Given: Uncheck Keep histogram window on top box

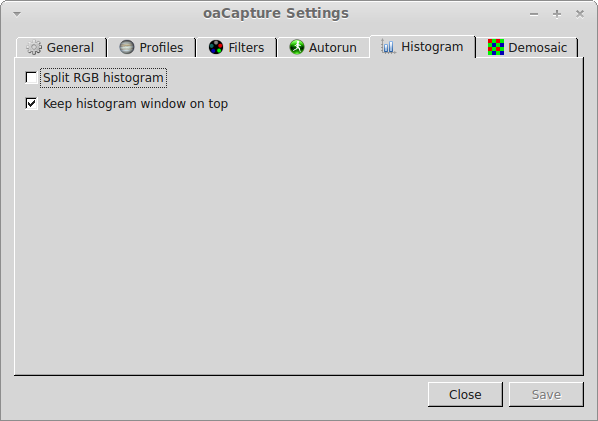Looking at the screenshot, I should tap(31, 103).
